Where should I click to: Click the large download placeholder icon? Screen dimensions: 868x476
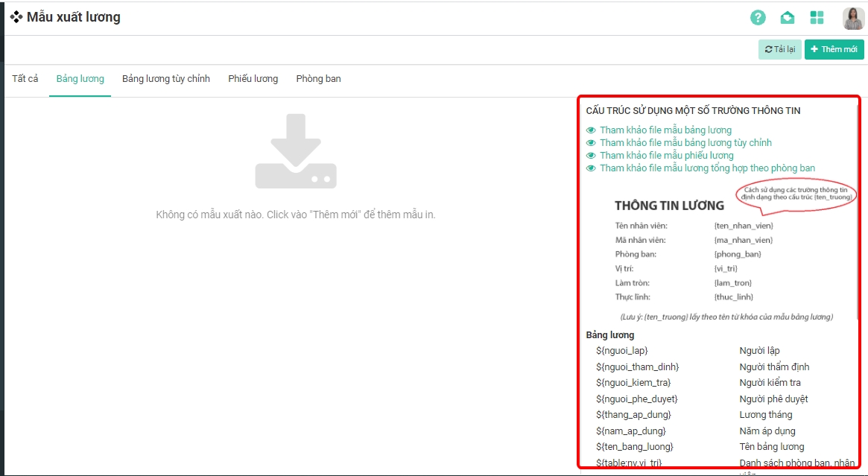coord(296,151)
